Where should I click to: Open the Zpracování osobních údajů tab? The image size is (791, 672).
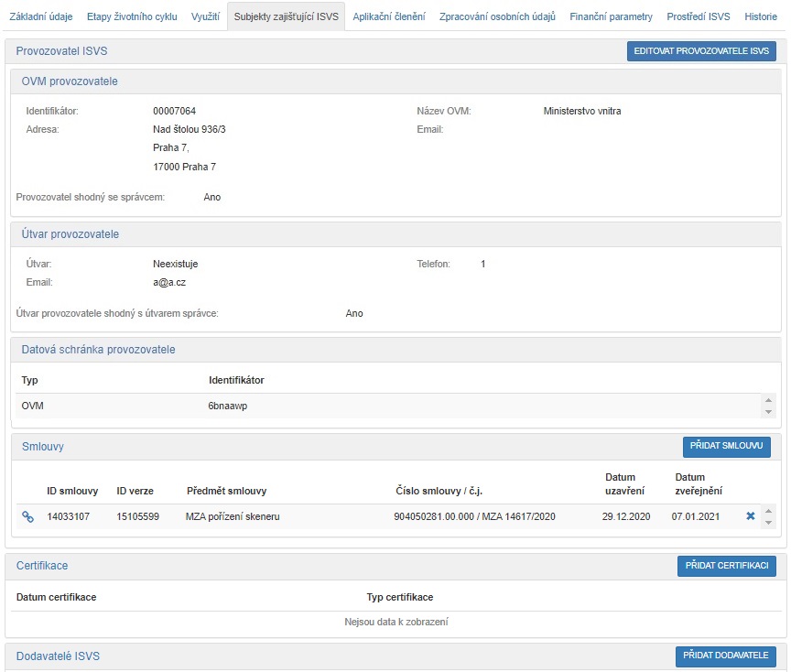[497, 16]
